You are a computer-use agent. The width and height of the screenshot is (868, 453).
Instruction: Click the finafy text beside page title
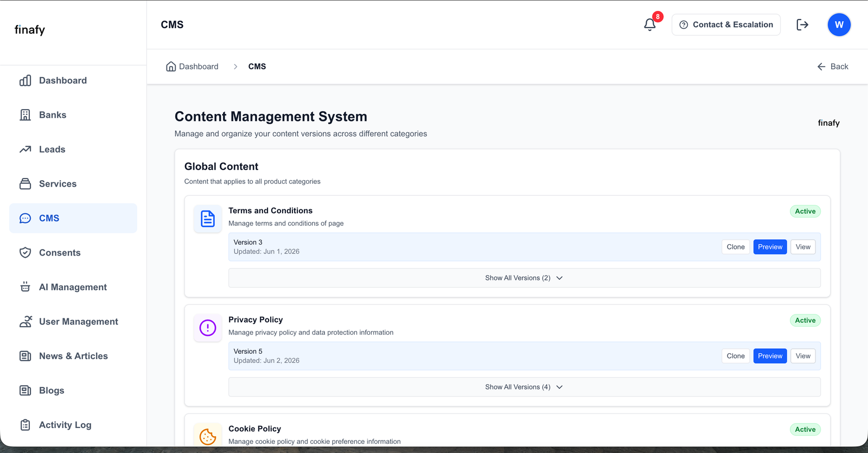point(828,123)
